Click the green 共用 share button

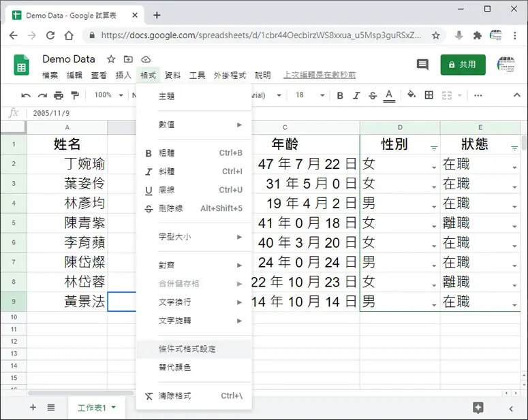pyautogui.click(x=463, y=65)
